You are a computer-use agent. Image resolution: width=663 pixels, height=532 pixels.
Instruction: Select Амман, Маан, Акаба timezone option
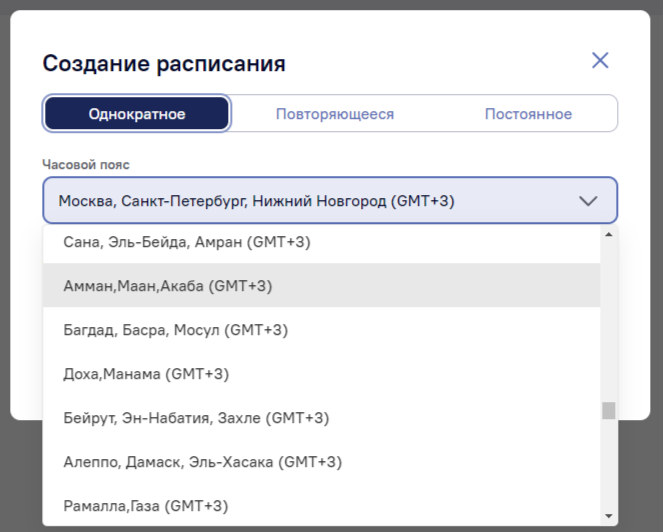tap(167, 286)
